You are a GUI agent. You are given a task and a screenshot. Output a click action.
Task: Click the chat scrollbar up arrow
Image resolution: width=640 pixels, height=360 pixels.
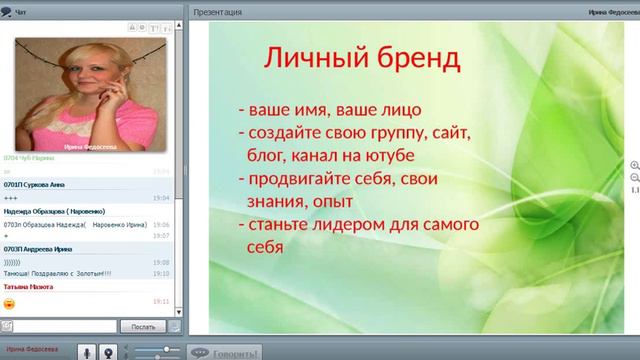click(179, 25)
